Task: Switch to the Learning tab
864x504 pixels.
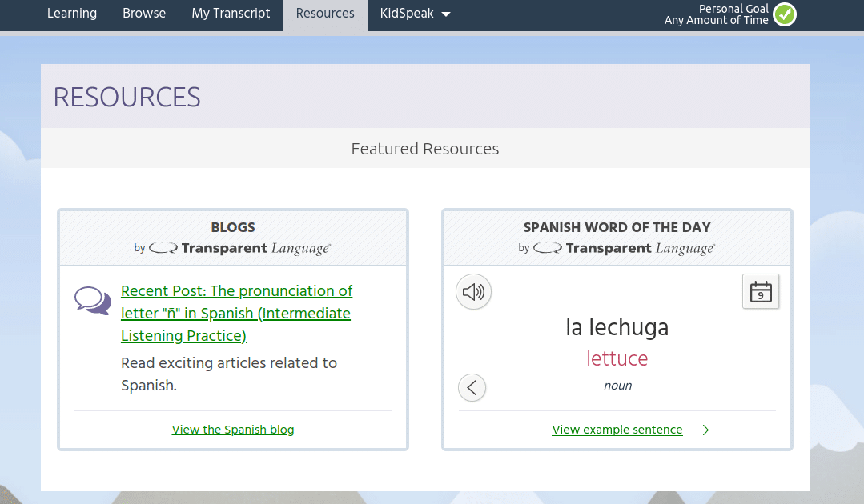Action: 72,14
